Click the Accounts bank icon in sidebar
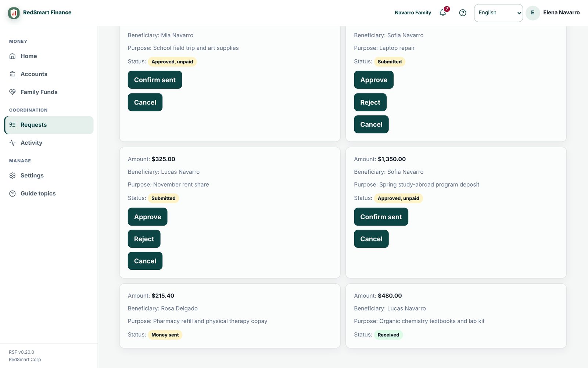 coord(12,74)
